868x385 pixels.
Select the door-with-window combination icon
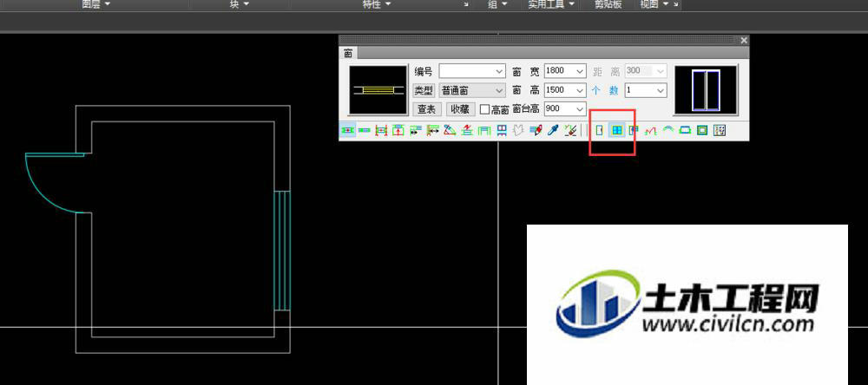coord(634,131)
